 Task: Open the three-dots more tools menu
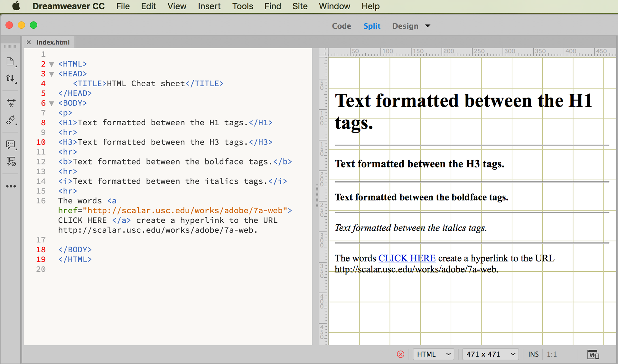pyautogui.click(x=11, y=186)
